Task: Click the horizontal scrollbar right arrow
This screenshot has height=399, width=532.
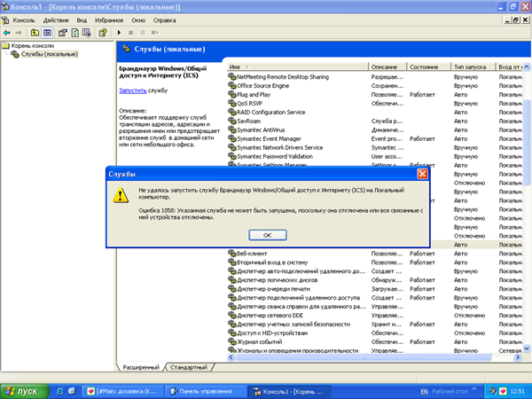Action: 518,357
